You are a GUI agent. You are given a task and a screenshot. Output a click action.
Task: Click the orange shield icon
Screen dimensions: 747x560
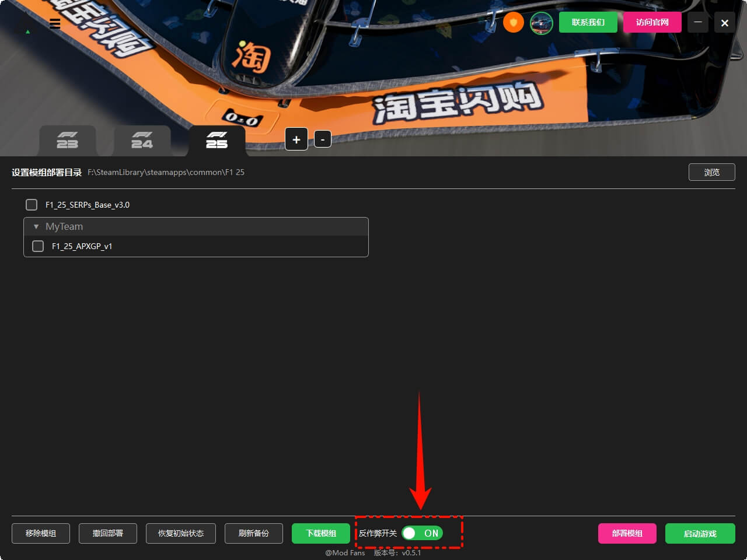514,23
